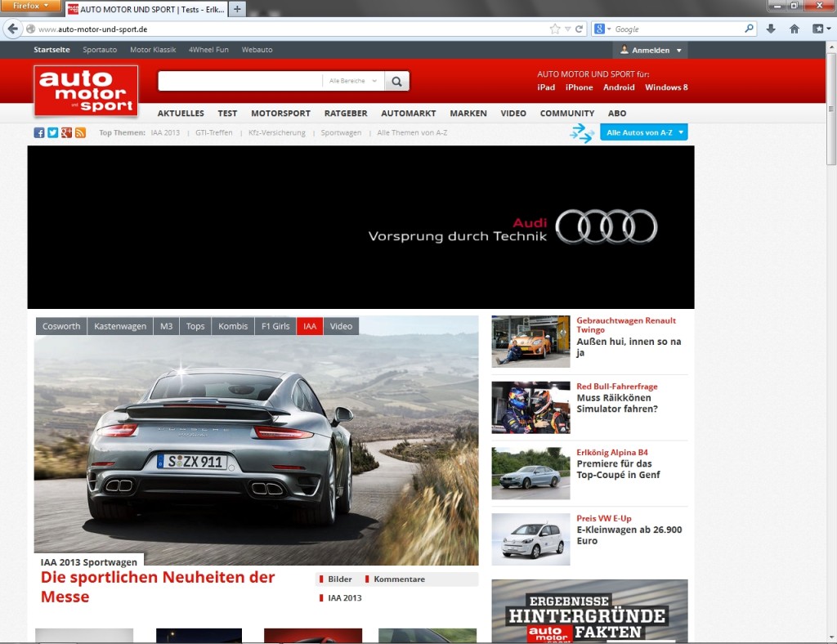Expand the Anmelden account dropdown
Image resolution: width=837 pixels, height=644 pixels.
[x=650, y=50]
